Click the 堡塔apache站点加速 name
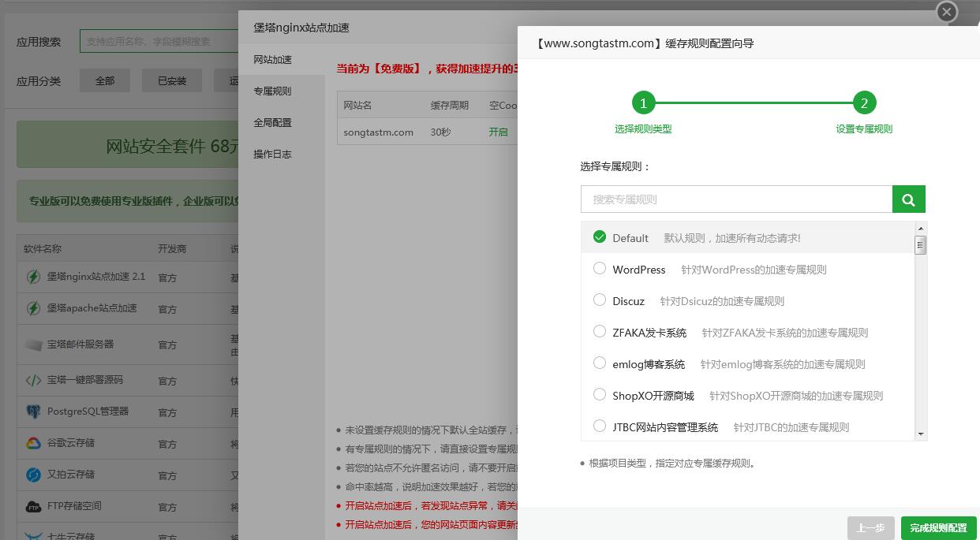 (x=92, y=308)
